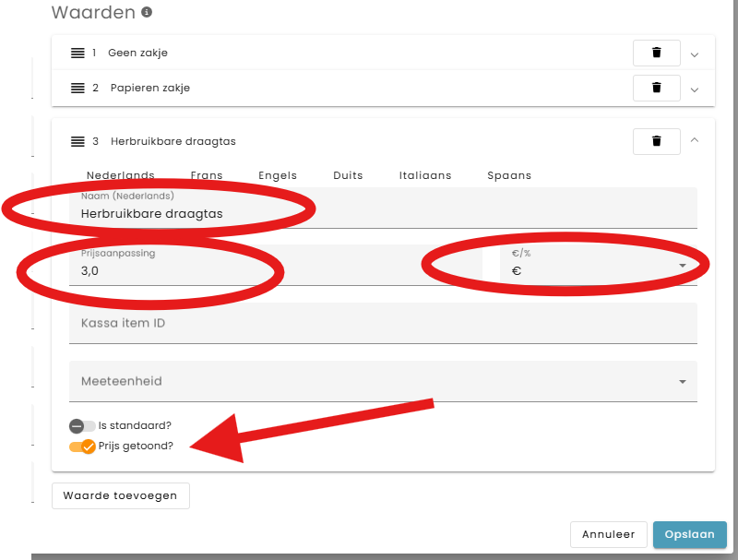Disable the 'Prijs getoond?' switch
Image resolution: width=738 pixels, height=560 pixels.
(x=82, y=447)
